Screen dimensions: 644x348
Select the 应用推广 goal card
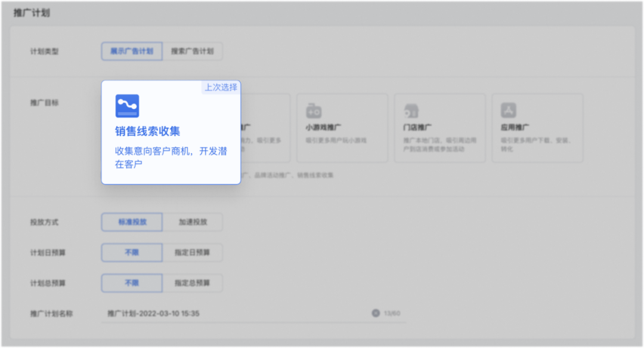[x=537, y=128]
